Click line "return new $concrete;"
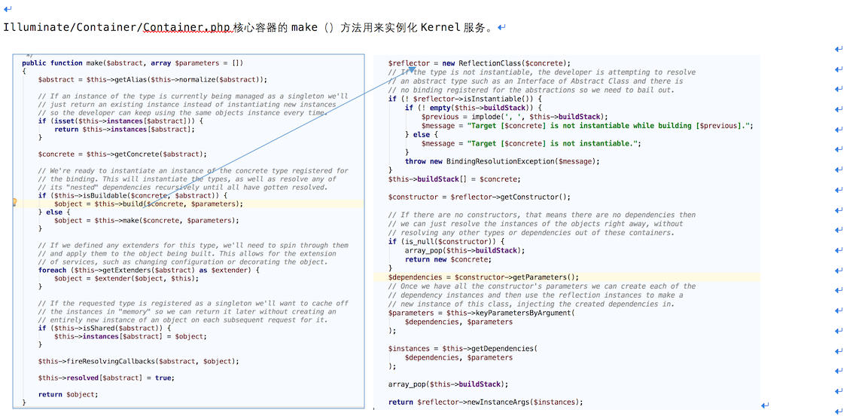Viewport: 868px width, 419px height. coord(448,259)
